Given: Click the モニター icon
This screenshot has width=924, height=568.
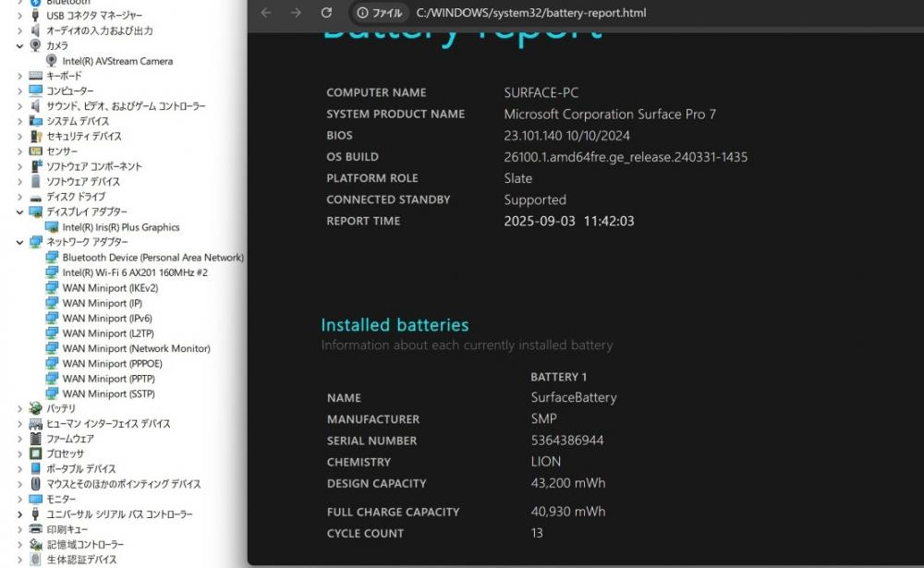Looking at the screenshot, I should click(35, 499).
